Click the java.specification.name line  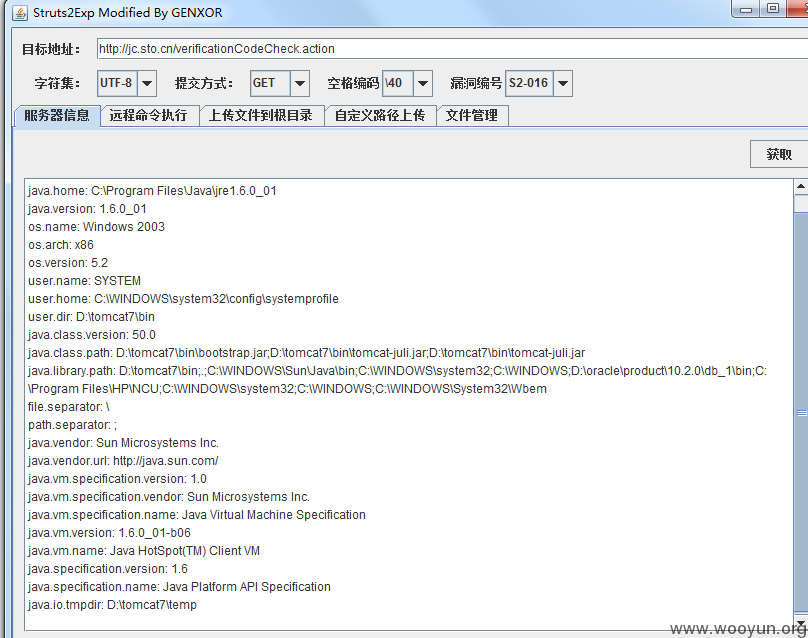(x=179, y=587)
